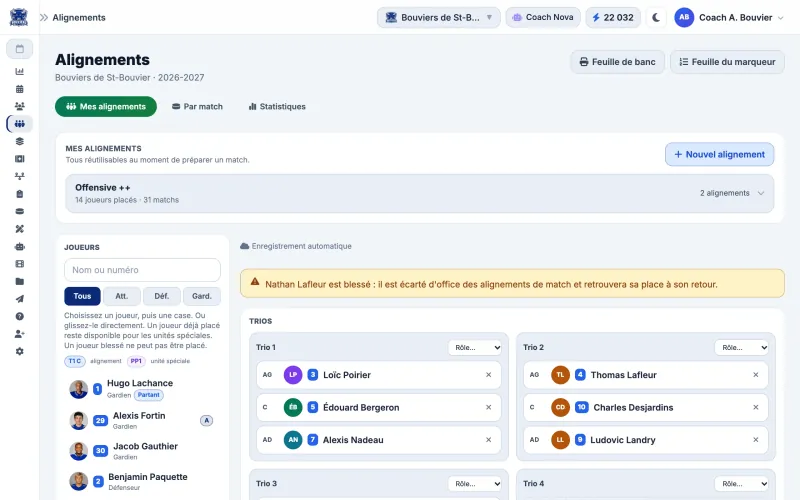800x500 pixels.
Task: Remove Édouard Bergeron from Trio 1
Action: point(488,407)
